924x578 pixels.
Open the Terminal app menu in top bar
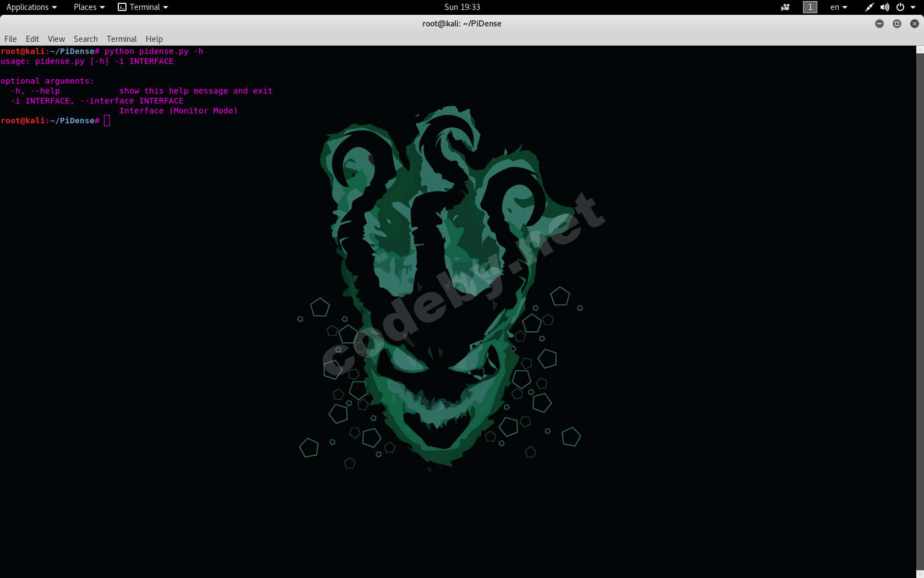tap(143, 7)
